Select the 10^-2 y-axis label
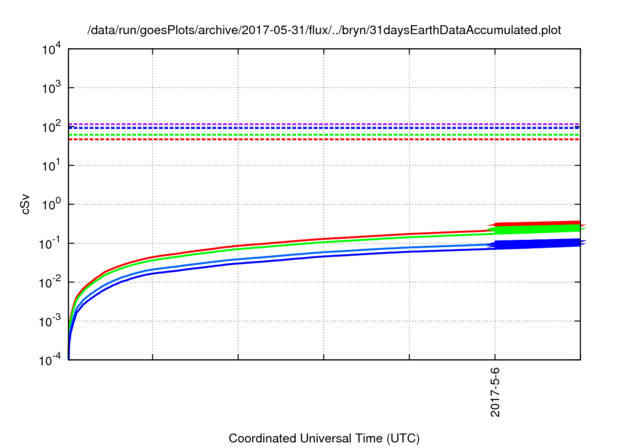This screenshot has width=640, height=448. (51, 282)
